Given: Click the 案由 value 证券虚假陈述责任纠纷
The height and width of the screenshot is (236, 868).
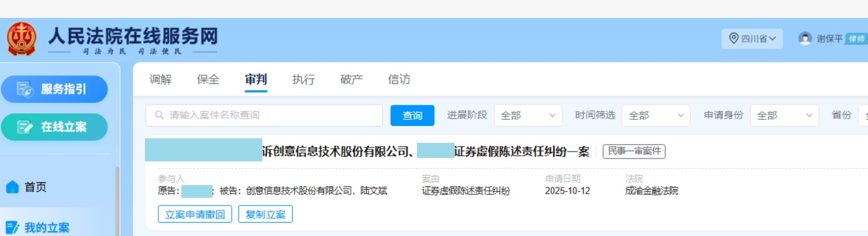Looking at the screenshot, I should point(466,191).
